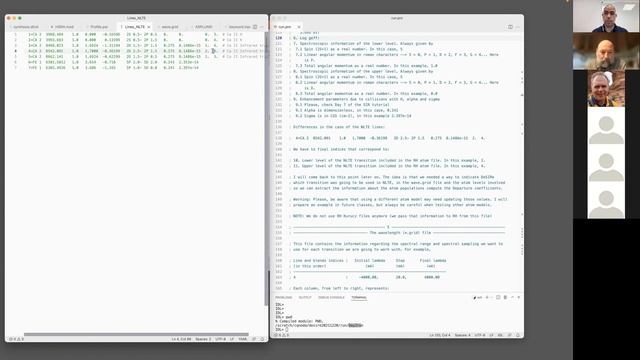Click the horizontal scrollbar in left editor
Viewport: 640px width, 360px height.
click(136, 334)
